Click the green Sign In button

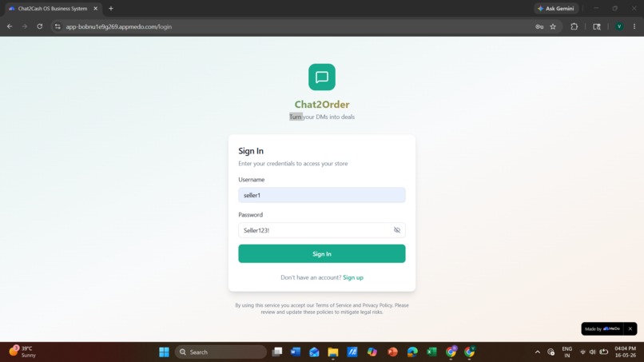coord(321,254)
